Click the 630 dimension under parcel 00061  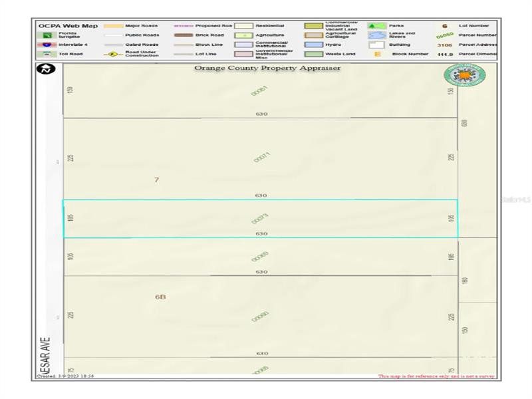pyautogui.click(x=261, y=114)
